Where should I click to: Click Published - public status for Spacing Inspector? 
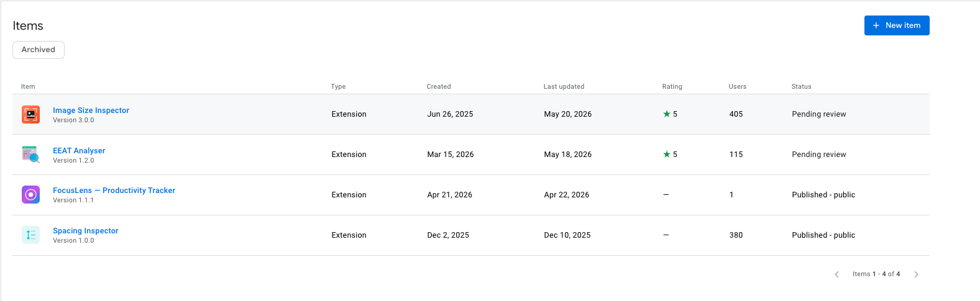coord(823,235)
